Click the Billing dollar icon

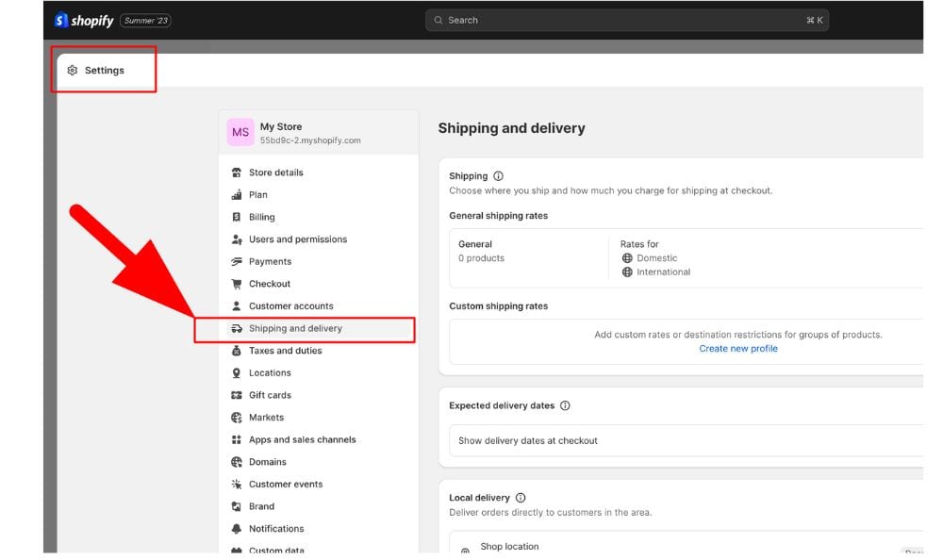tap(237, 218)
